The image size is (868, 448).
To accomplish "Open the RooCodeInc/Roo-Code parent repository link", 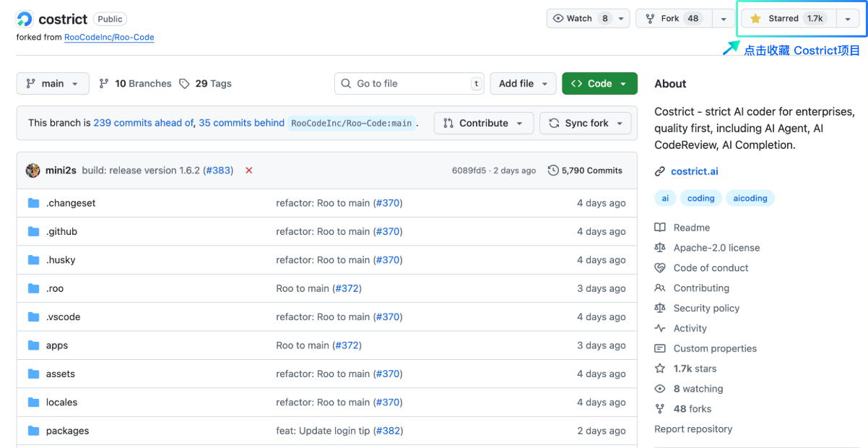I will pos(109,37).
